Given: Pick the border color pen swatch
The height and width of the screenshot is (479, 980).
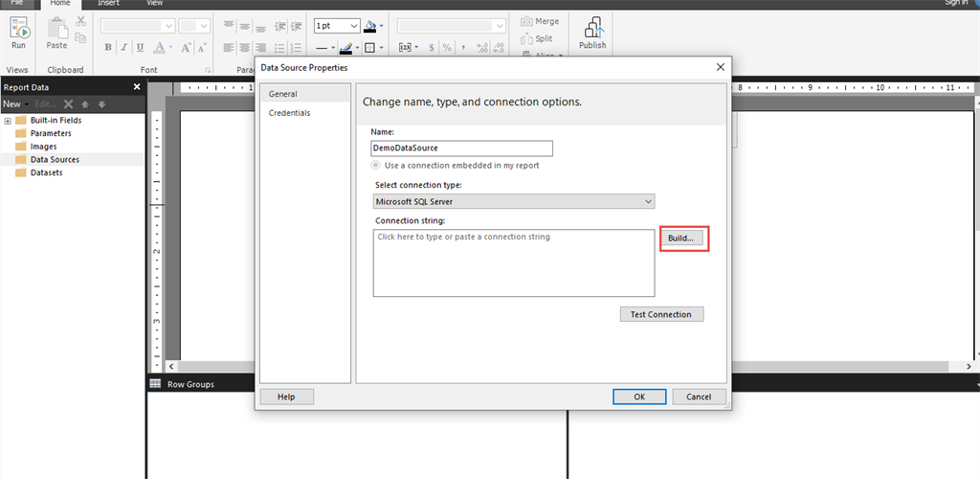Looking at the screenshot, I should coord(345,48).
